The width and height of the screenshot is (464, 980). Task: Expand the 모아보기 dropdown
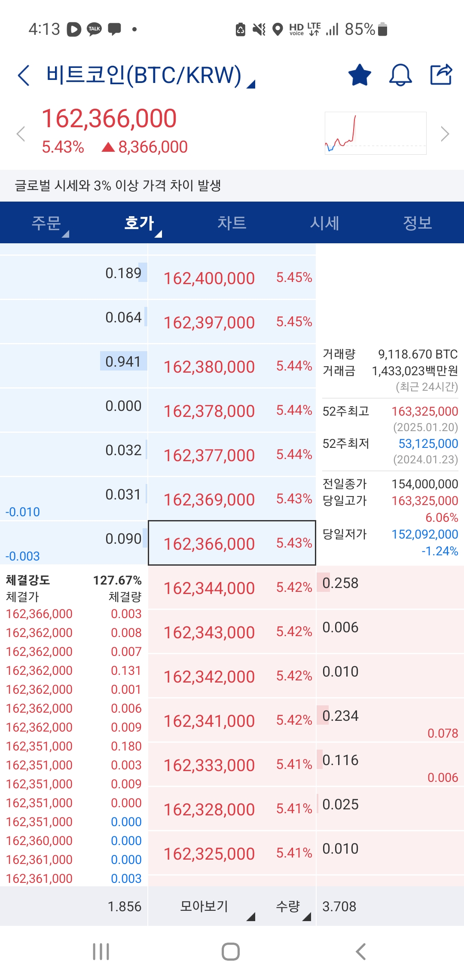click(211, 906)
